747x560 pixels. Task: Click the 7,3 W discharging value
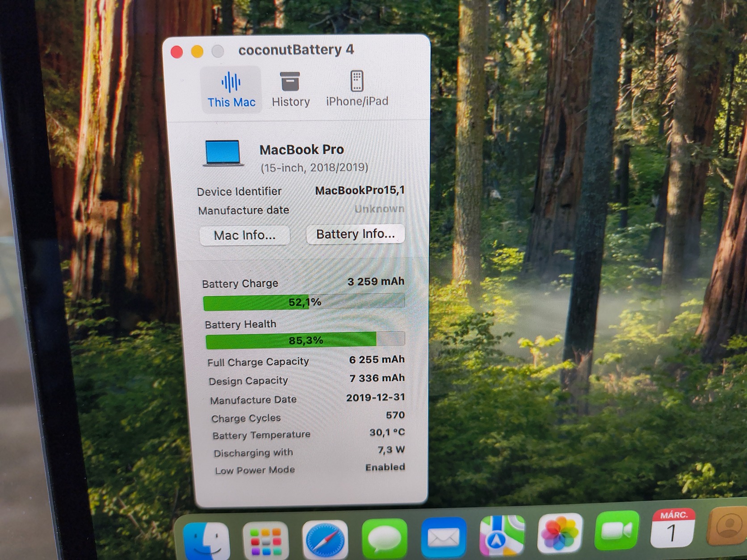coord(391,449)
